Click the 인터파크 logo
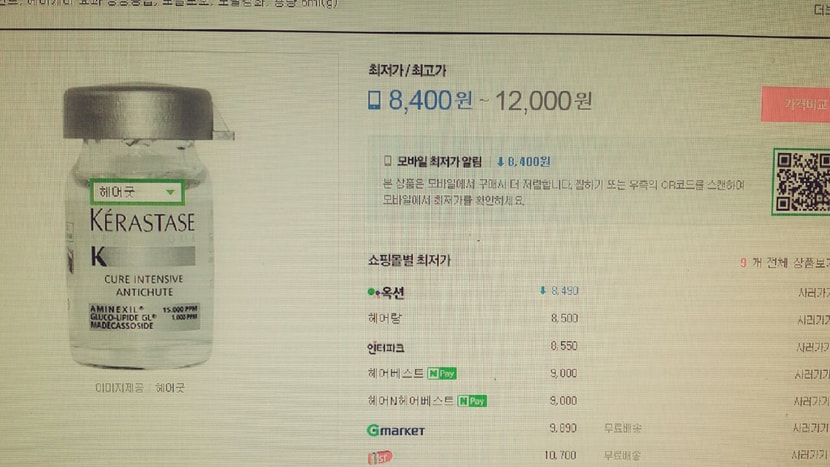830x467 pixels. point(385,347)
